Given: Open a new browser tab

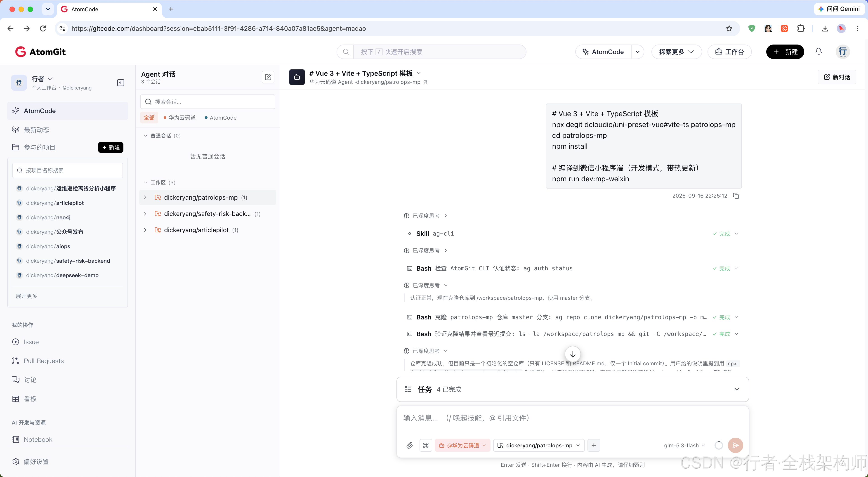Looking at the screenshot, I should click(171, 9).
